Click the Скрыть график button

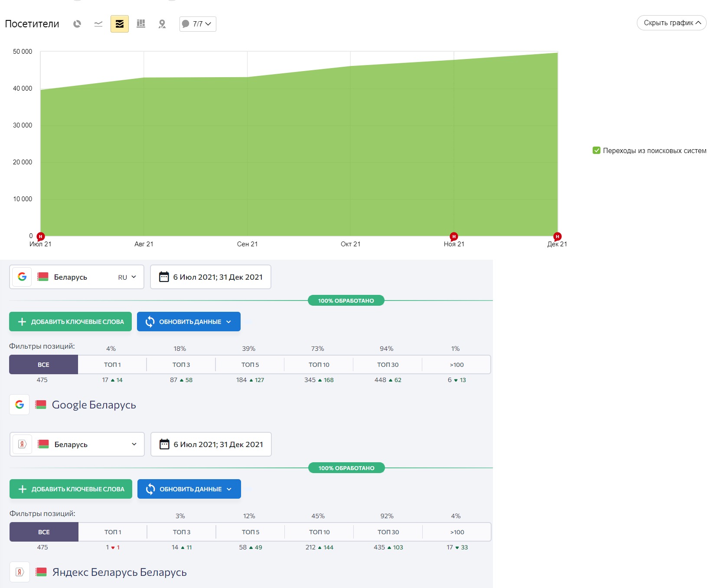pos(672,23)
